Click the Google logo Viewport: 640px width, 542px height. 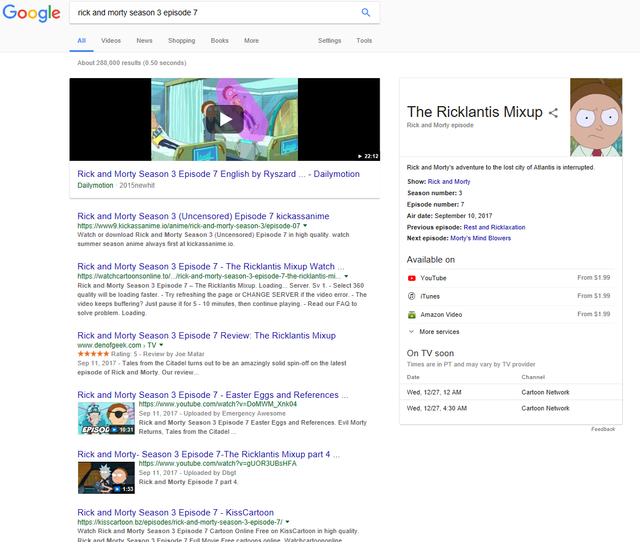[x=31, y=13]
